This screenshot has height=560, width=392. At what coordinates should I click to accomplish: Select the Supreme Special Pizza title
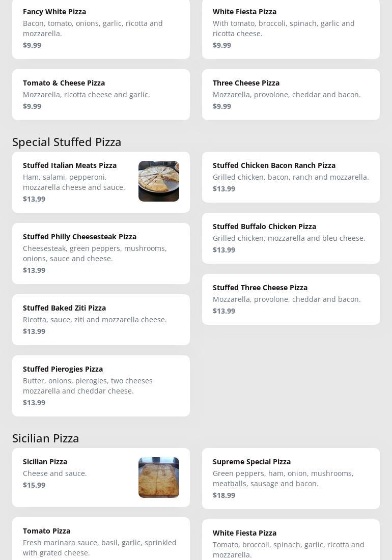tap(251, 462)
